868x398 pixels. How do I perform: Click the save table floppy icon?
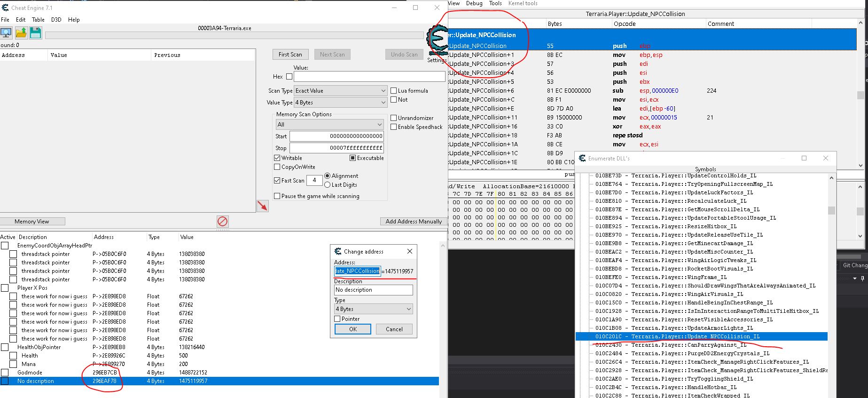pos(36,33)
